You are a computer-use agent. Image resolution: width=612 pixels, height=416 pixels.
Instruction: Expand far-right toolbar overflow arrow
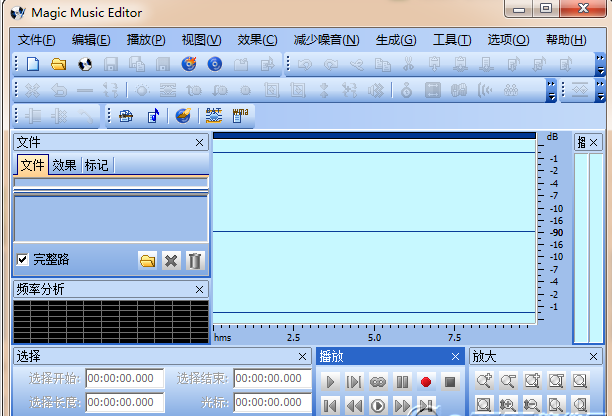(600, 91)
